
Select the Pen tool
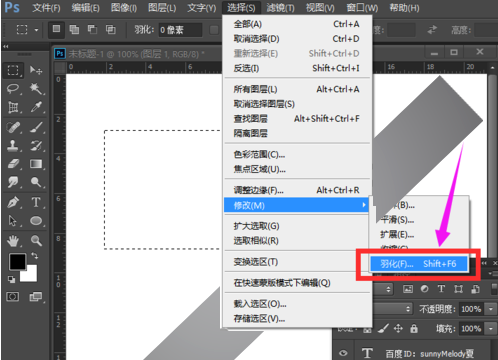(x=13, y=202)
